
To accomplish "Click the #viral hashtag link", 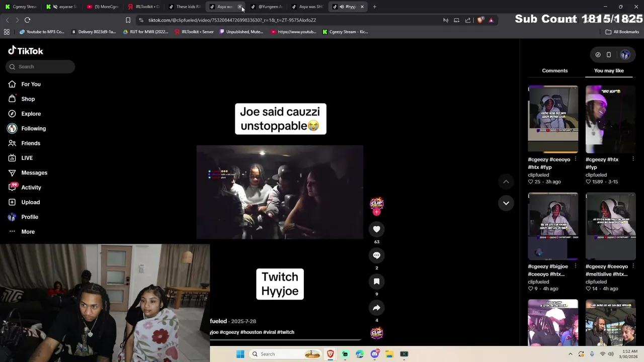I will pos(269,332).
